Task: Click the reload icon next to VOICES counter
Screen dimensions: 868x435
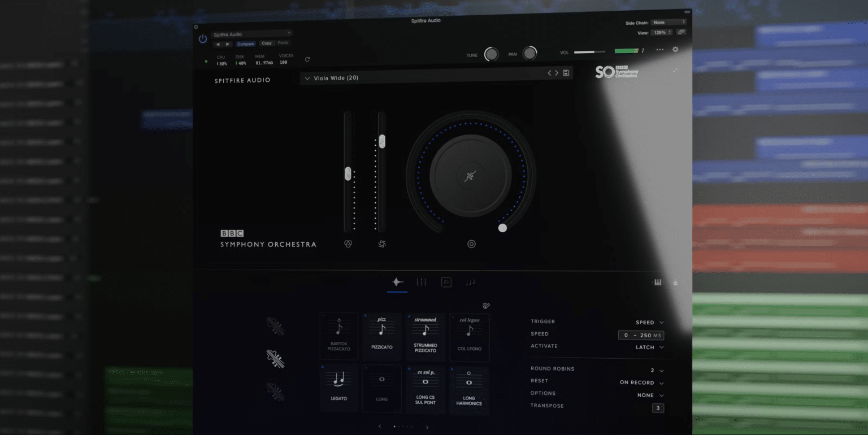Action: (307, 59)
